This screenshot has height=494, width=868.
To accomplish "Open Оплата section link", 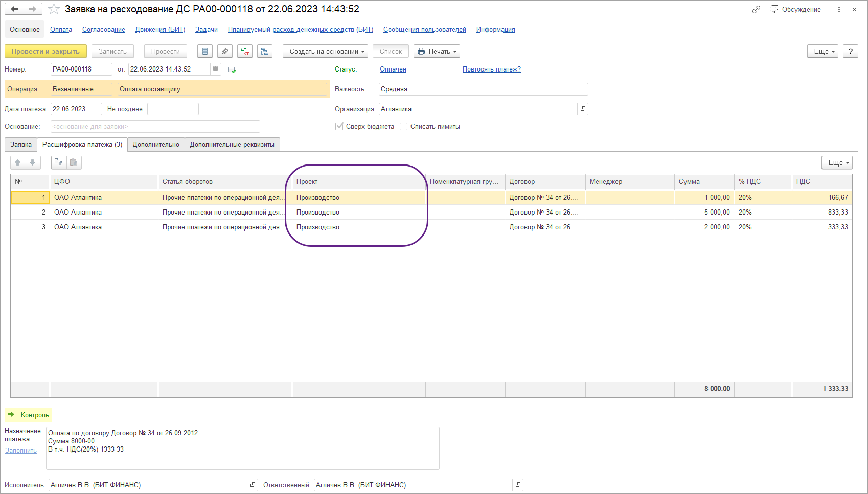I will coord(61,29).
